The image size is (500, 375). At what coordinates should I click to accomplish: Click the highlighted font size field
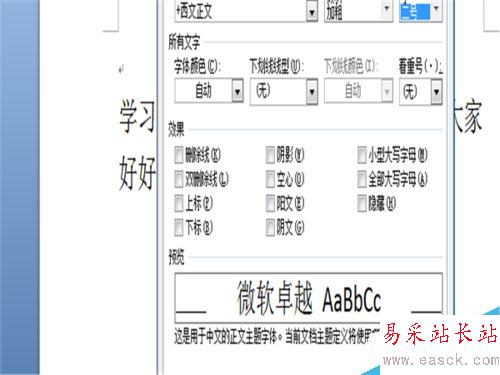[x=415, y=11]
